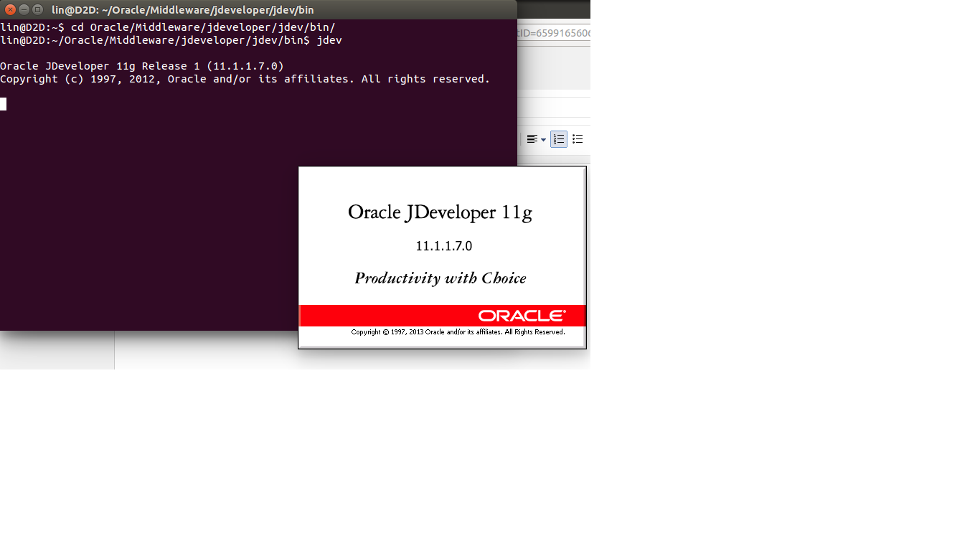This screenshot has height=551, width=980.
Task: Click the 'Productivity with Choice' slogan
Action: pos(440,278)
